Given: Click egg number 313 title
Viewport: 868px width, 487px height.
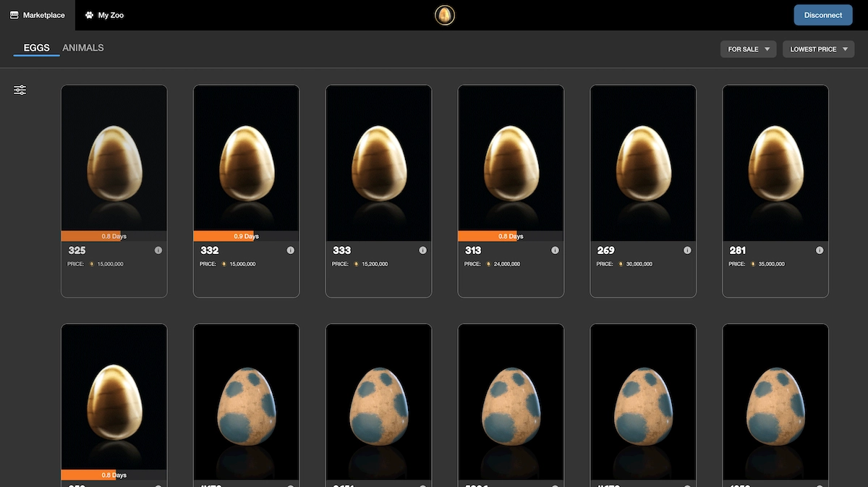Looking at the screenshot, I should pyautogui.click(x=473, y=250).
